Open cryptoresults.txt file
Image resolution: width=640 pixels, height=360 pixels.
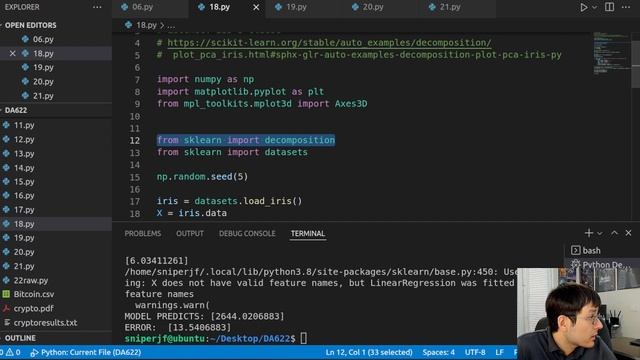(x=45, y=323)
